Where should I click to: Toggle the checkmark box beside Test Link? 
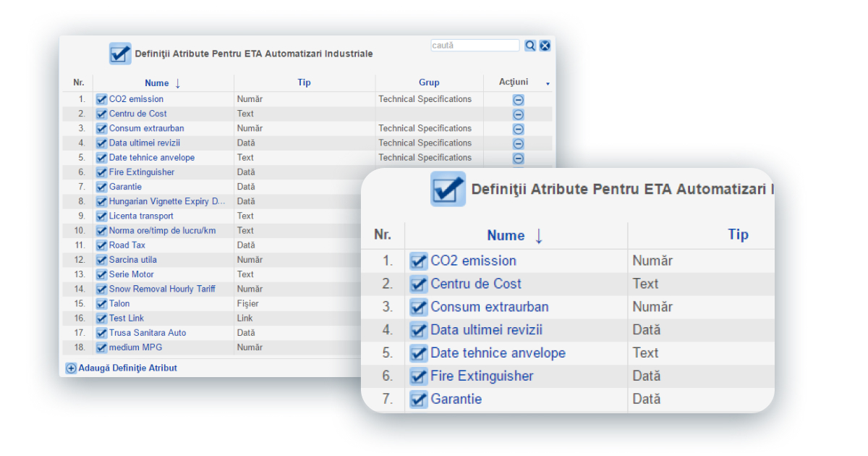pos(101,318)
